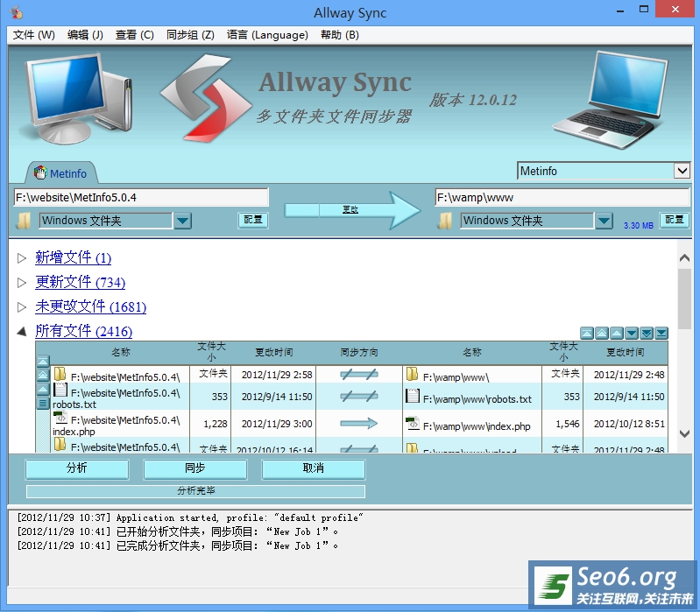Open the 帮助 (B) menu
Viewport: 700px width, 612px height.
point(340,35)
